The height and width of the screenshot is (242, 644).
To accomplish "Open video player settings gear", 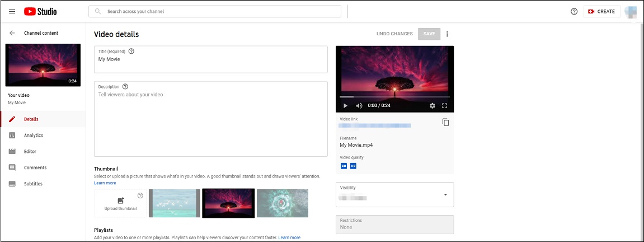I will pos(432,105).
